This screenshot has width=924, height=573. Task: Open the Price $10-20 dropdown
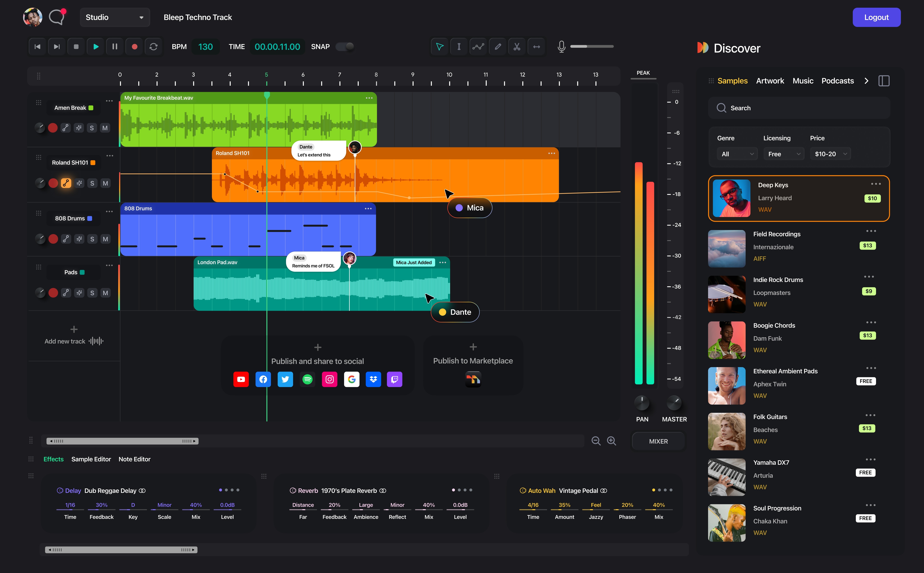click(830, 154)
